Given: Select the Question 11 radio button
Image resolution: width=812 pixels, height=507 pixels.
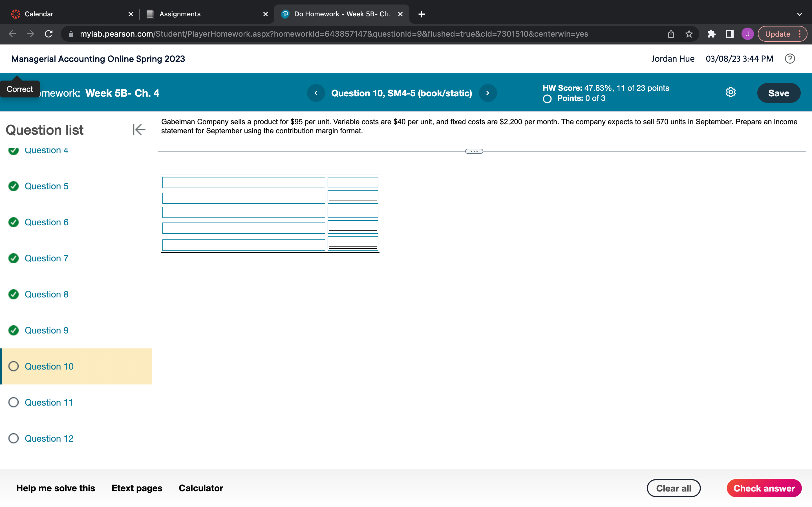Looking at the screenshot, I should pyautogui.click(x=14, y=402).
